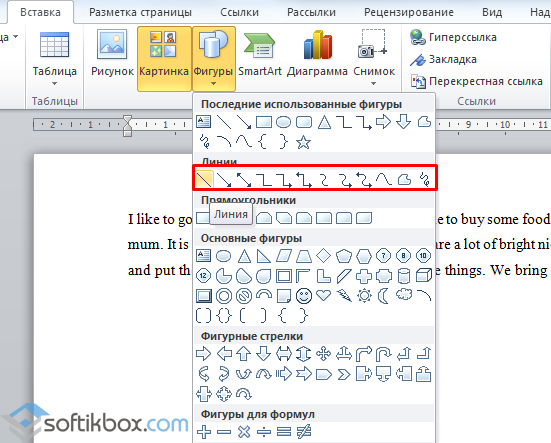Insert the cube shape
This screenshot has width=551, height=443.
tap(424, 276)
